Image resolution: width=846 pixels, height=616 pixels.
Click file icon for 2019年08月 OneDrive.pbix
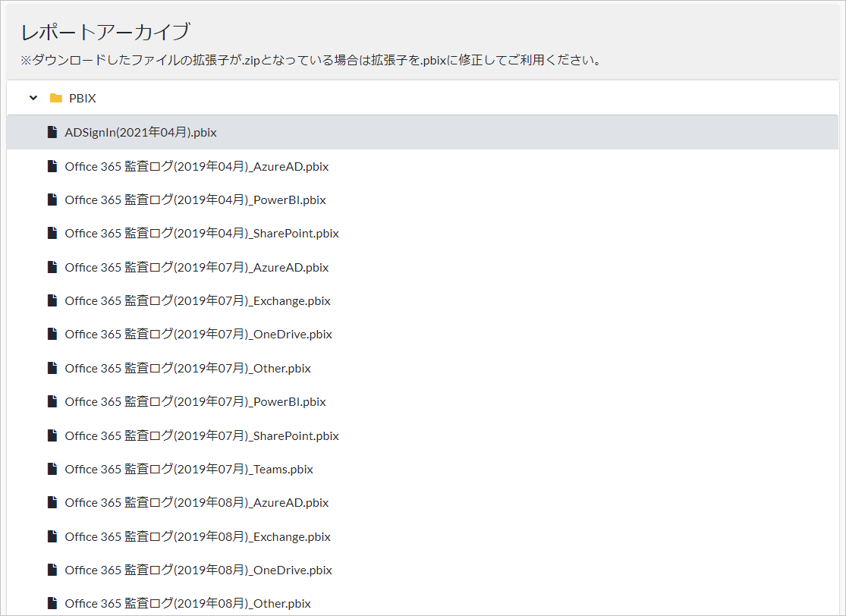coord(52,570)
